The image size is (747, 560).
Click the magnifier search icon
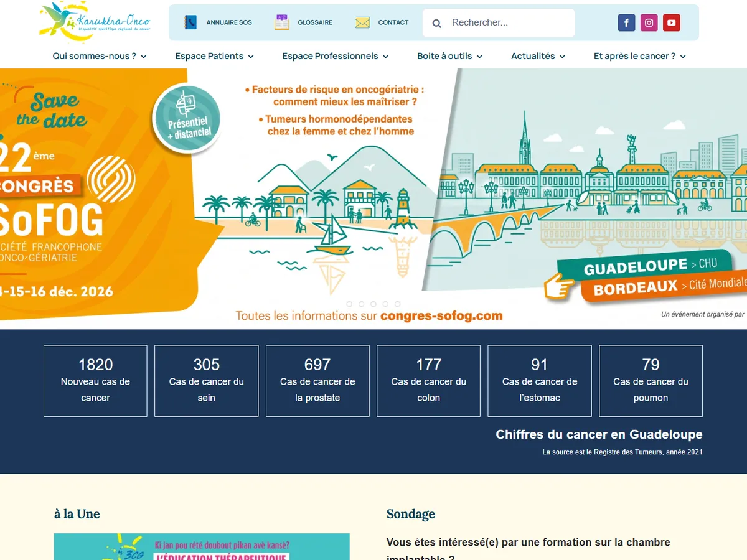pyautogui.click(x=437, y=23)
